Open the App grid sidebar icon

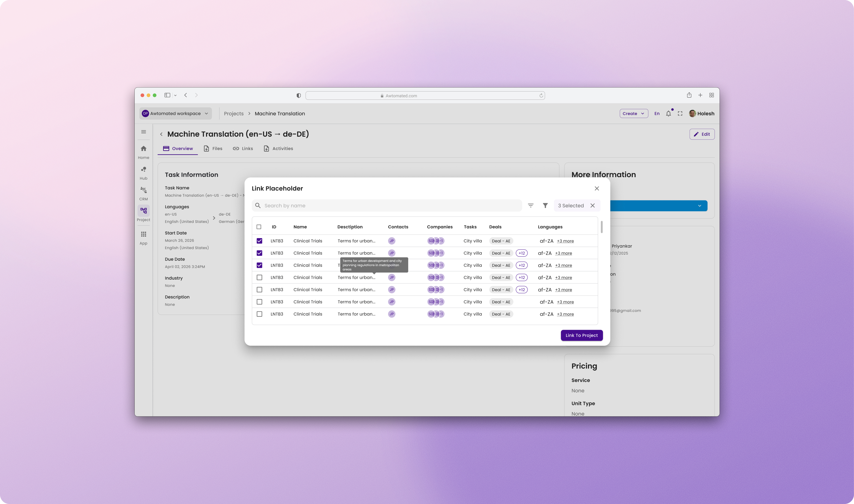coord(144,238)
